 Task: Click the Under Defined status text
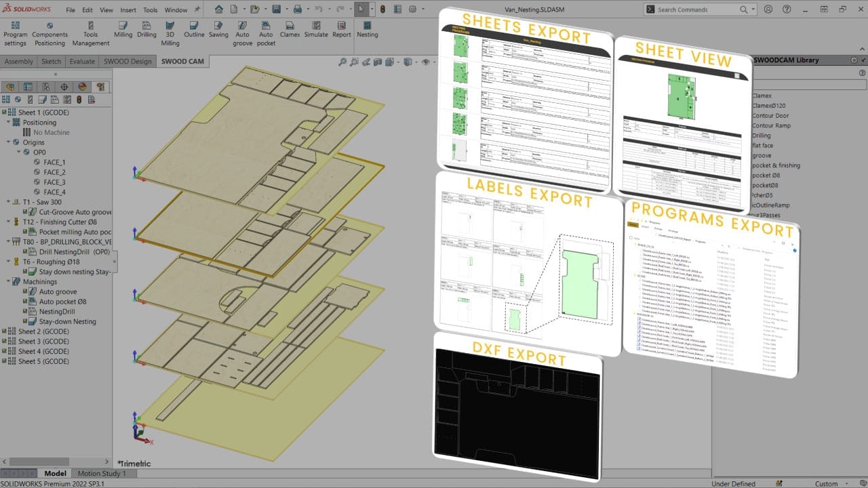coord(733,484)
